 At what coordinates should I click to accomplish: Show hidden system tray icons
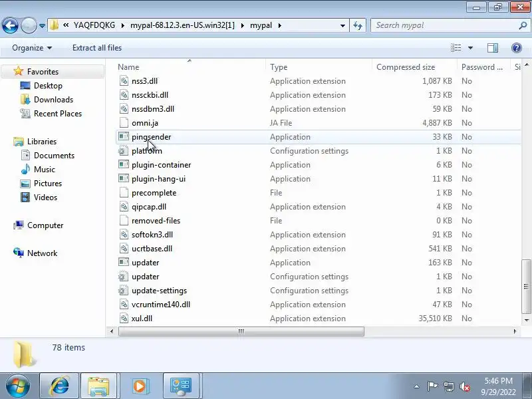point(417,386)
